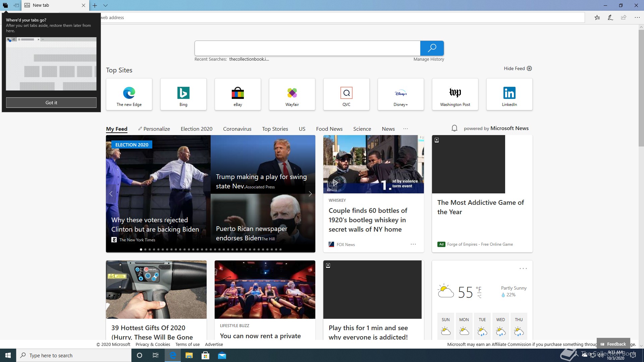644x362 pixels.
Task: View Wednesday forecast
Action: point(500,325)
